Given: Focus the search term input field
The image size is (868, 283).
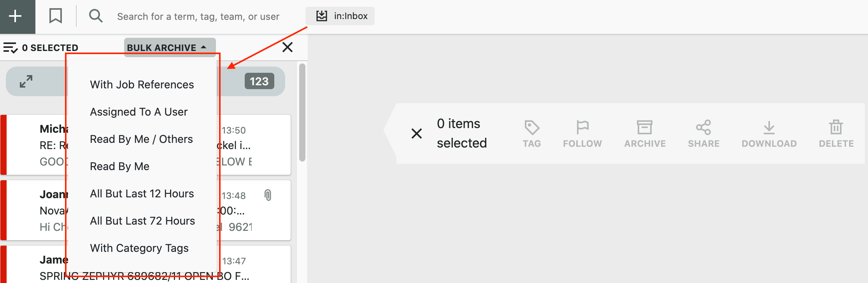Looking at the screenshot, I should [x=198, y=16].
